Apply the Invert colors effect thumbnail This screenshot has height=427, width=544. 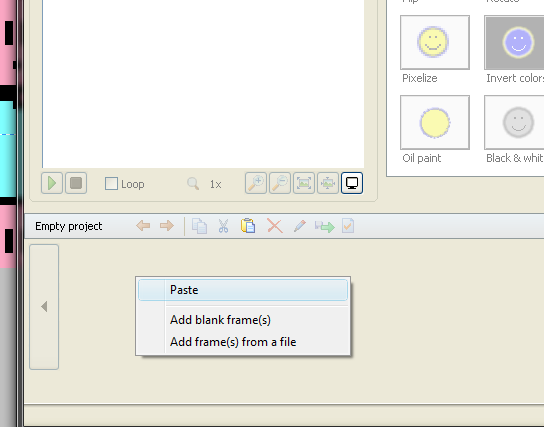tap(515, 42)
